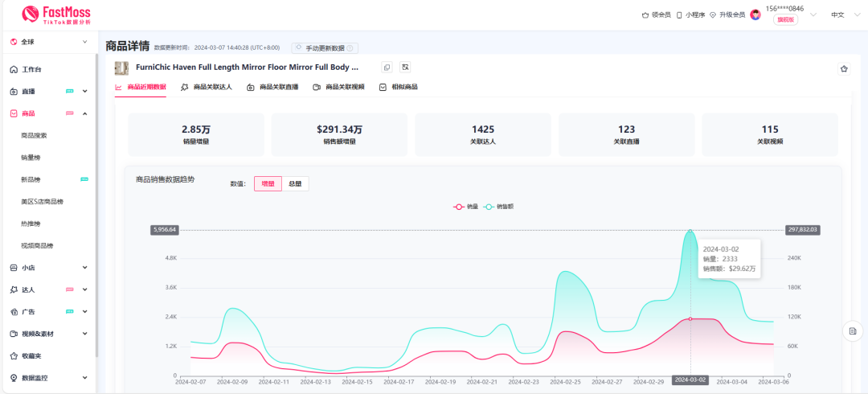Click the help icon beside 手动更新数据

tap(350, 48)
